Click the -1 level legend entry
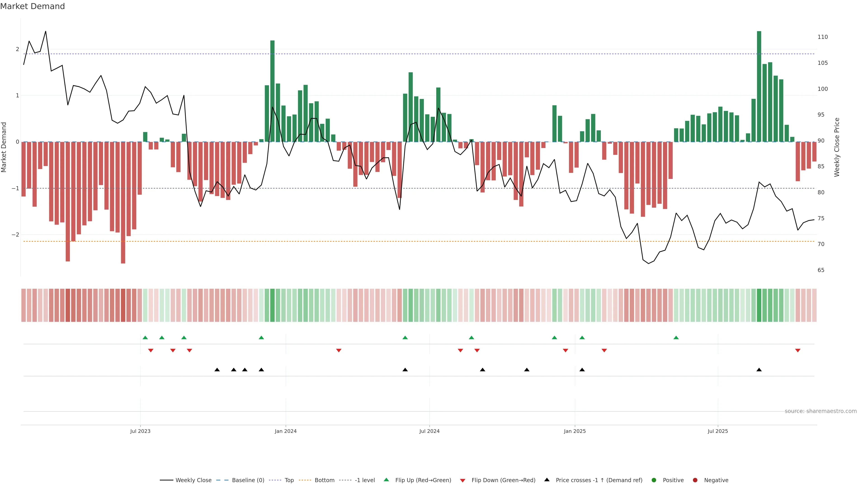 click(x=365, y=480)
